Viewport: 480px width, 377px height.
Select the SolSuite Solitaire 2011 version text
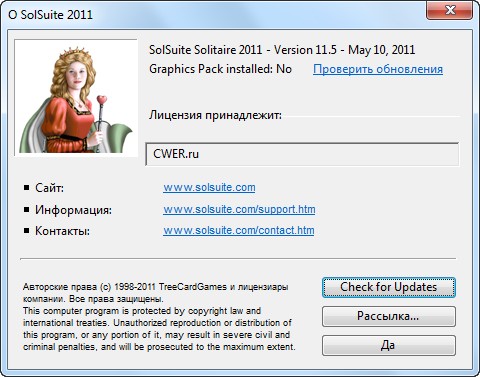click(282, 50)
